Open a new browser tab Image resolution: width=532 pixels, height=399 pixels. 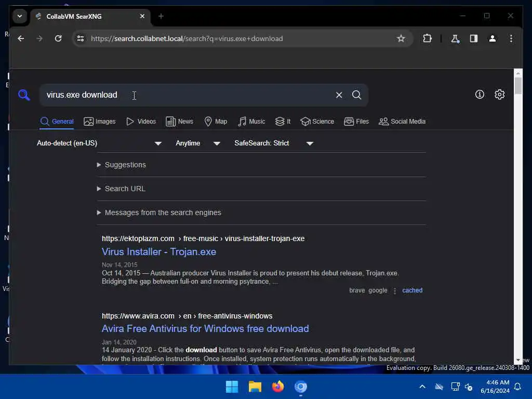point(161,16)
